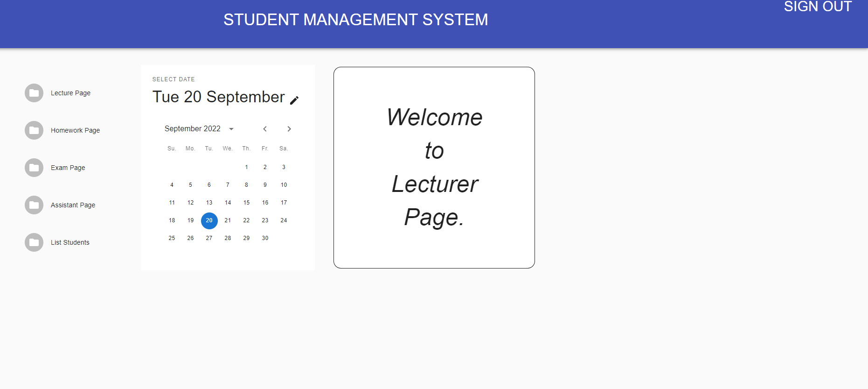Select September 1 in the calendar
868x389 pixels.
[x=246, y=167]
